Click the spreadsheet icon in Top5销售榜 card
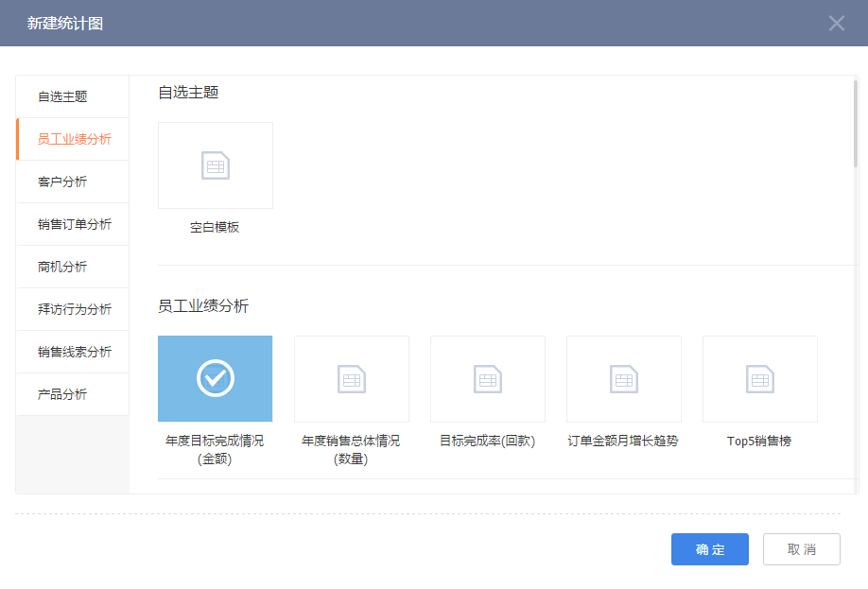Image resolution: width=868 pixels, height=589 pixels. [x=759, y=378]
